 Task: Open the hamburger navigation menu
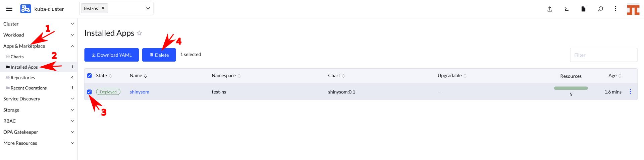(x=9, y=9)
